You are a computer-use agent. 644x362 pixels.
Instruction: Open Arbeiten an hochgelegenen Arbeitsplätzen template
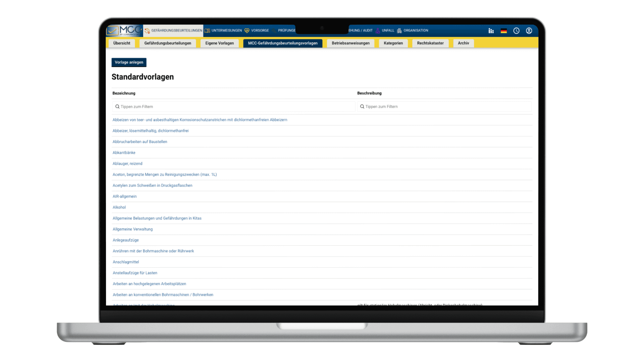pyautogui.click(x=149, y=284)
